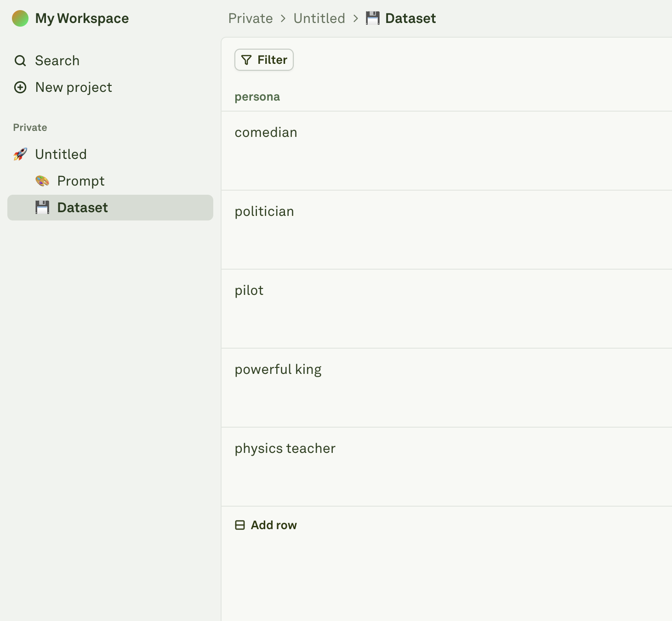This screenshot has width=672, height=621.
Task: Click the Private section label in sidebar
Action: [x=30, y=128]
